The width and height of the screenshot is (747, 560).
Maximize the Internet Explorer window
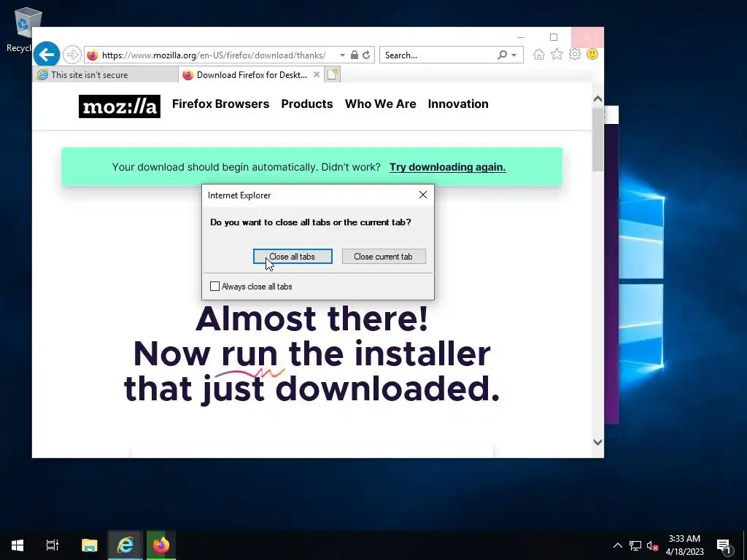coord(554,37)
